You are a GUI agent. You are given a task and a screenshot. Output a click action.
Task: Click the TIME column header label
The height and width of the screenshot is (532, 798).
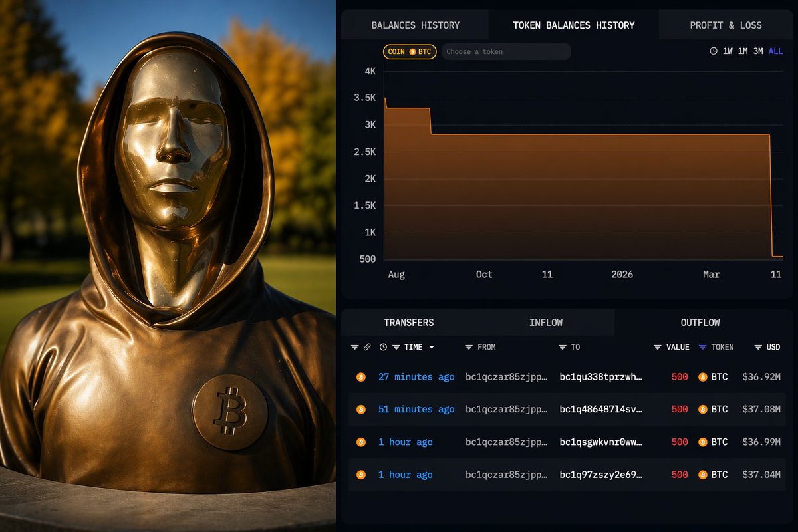click(x=413, y=347)
